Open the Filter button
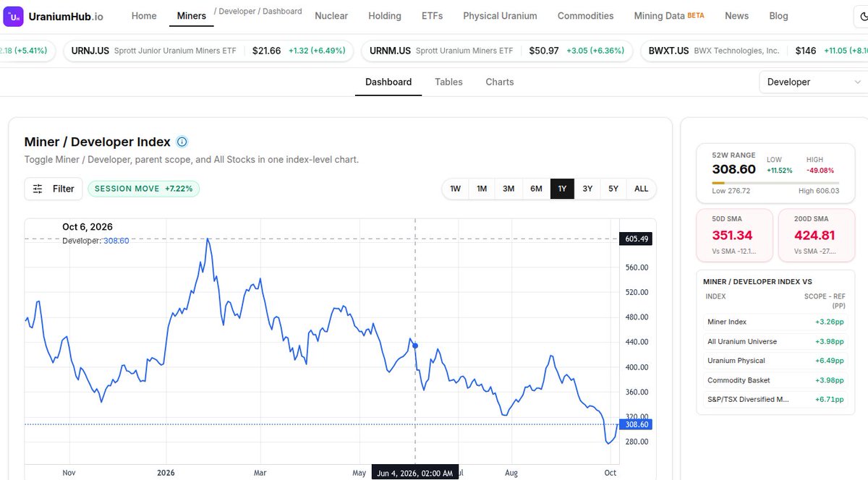 pos(54,189)
